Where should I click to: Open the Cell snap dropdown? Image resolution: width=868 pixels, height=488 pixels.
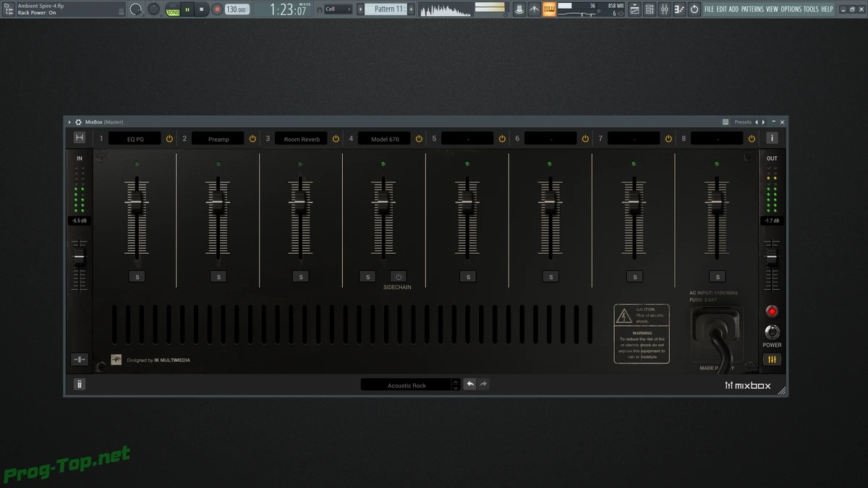338,9
